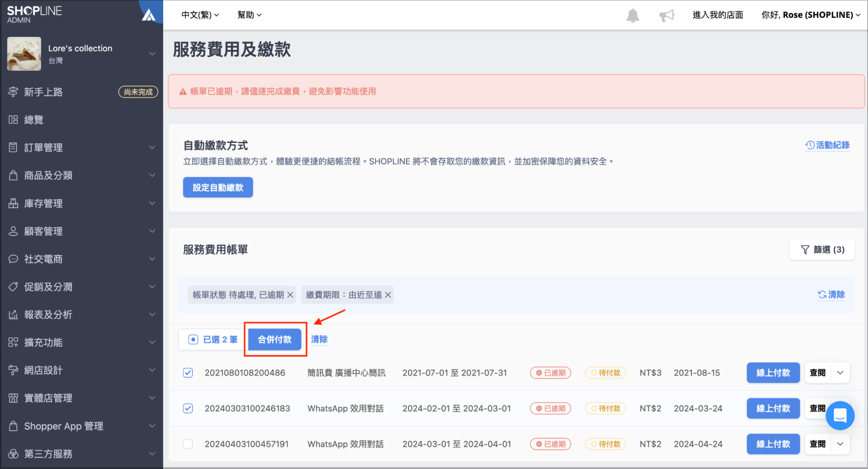Click 線上付款 for bill 2021080108200486
This screenshot has width=868, height=469.
pyautogui.click(x=773, y=373)
